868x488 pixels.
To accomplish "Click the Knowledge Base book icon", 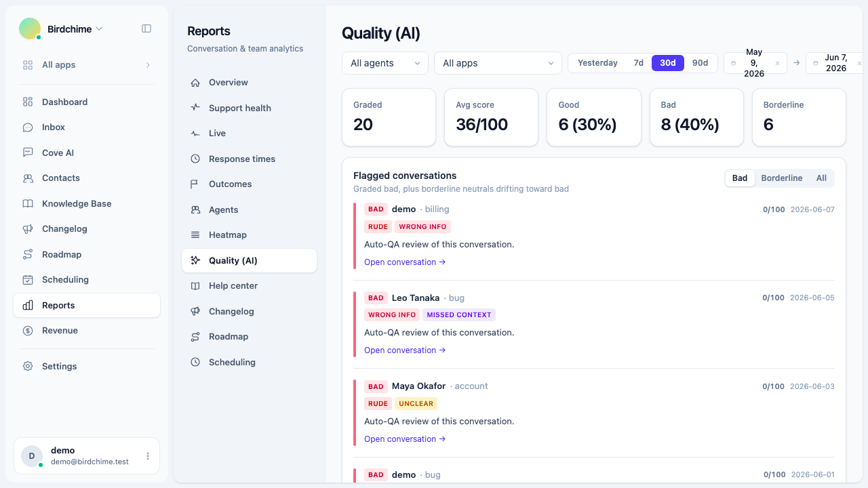I will coord(28,203).
